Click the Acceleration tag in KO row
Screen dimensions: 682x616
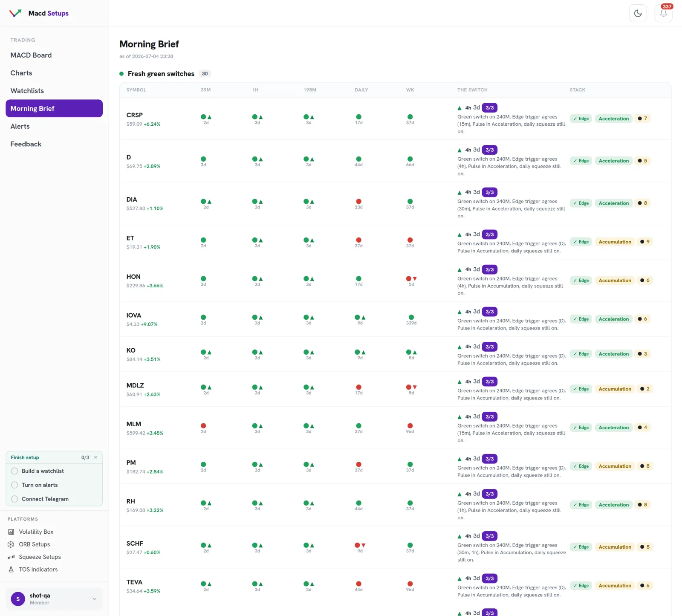pos(614,354)
